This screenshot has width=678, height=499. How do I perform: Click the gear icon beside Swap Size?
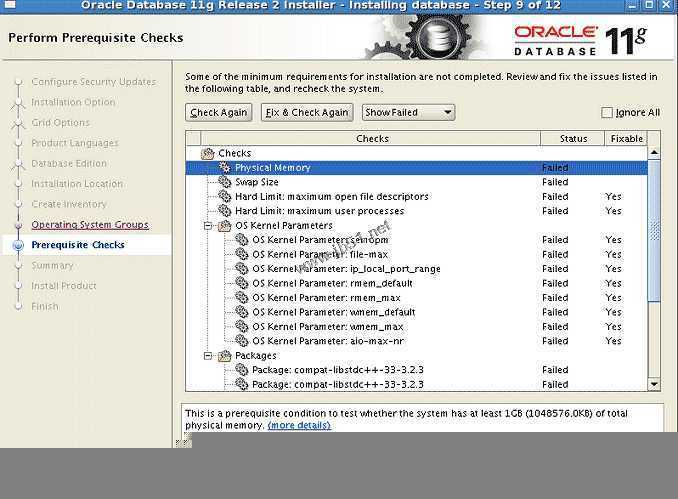[224, 182]
